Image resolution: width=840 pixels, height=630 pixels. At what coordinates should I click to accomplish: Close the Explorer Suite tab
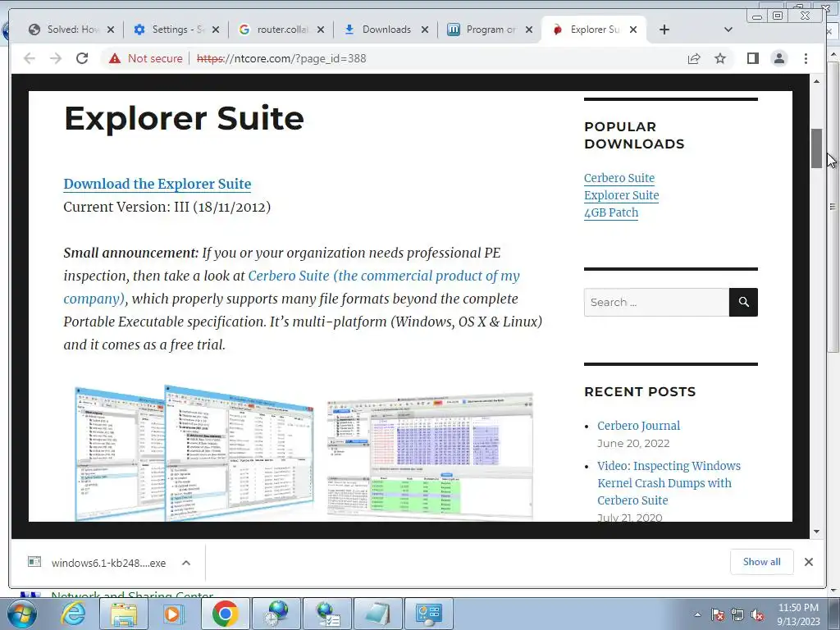pyautogui.click(x=633, y=30)
